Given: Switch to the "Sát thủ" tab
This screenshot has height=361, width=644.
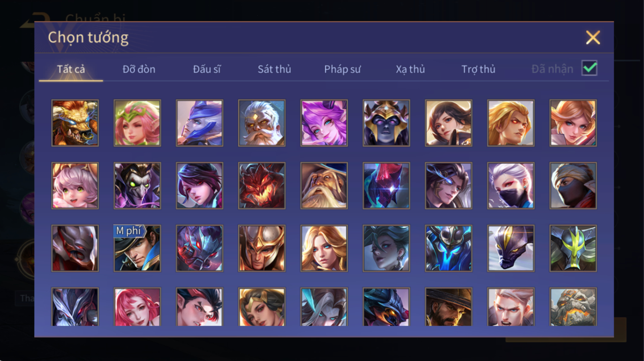Looking at the screenshot, I should (x=274, y=69).
